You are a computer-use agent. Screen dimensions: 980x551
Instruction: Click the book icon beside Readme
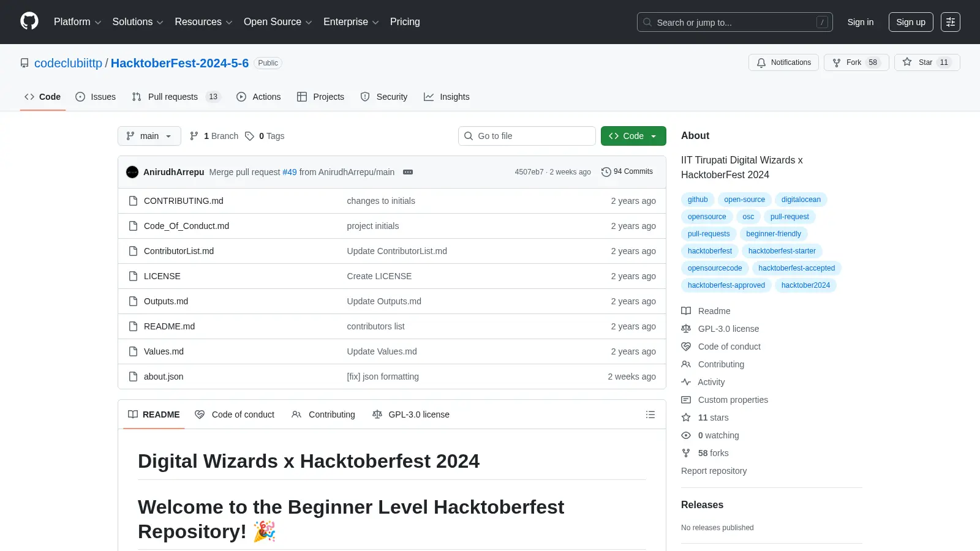point(686,311)
